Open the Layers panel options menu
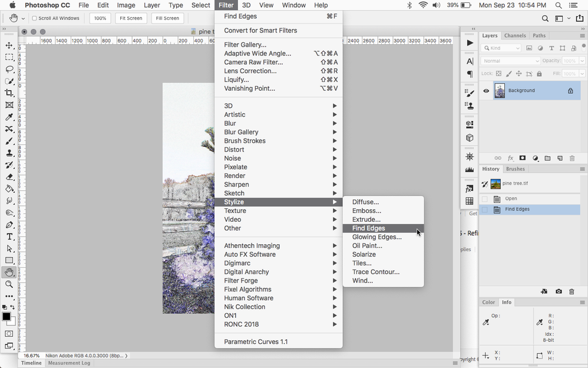588x368 pixels. [582, 35]
